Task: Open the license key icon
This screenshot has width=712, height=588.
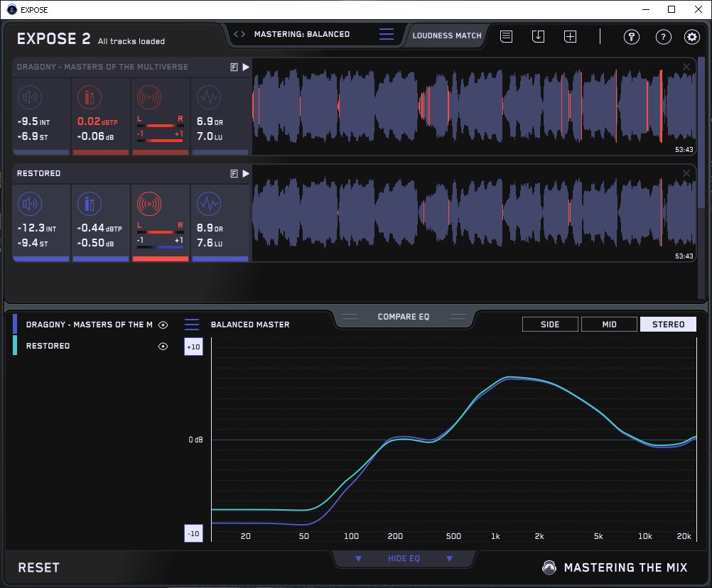Action: (631, 37)
